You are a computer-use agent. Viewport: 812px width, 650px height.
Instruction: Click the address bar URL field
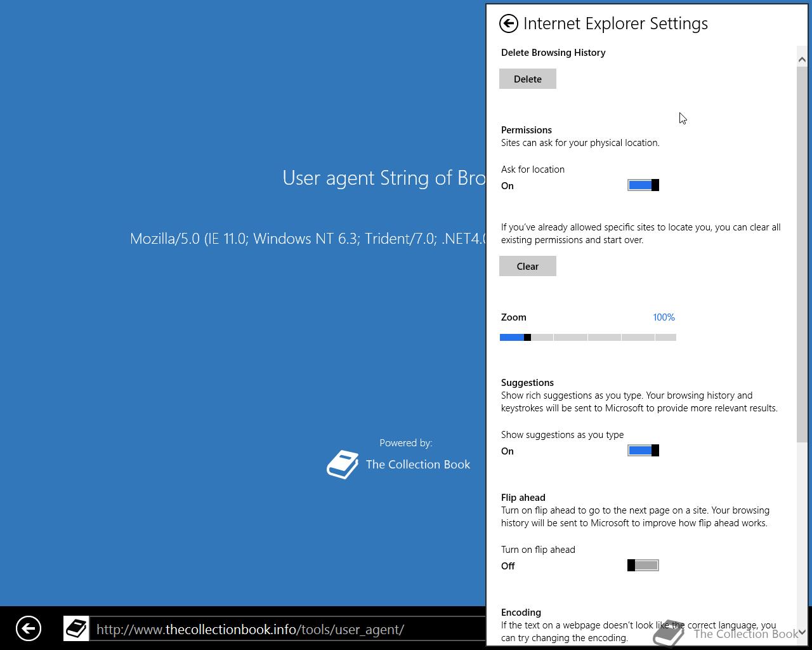tap(289, 629)
